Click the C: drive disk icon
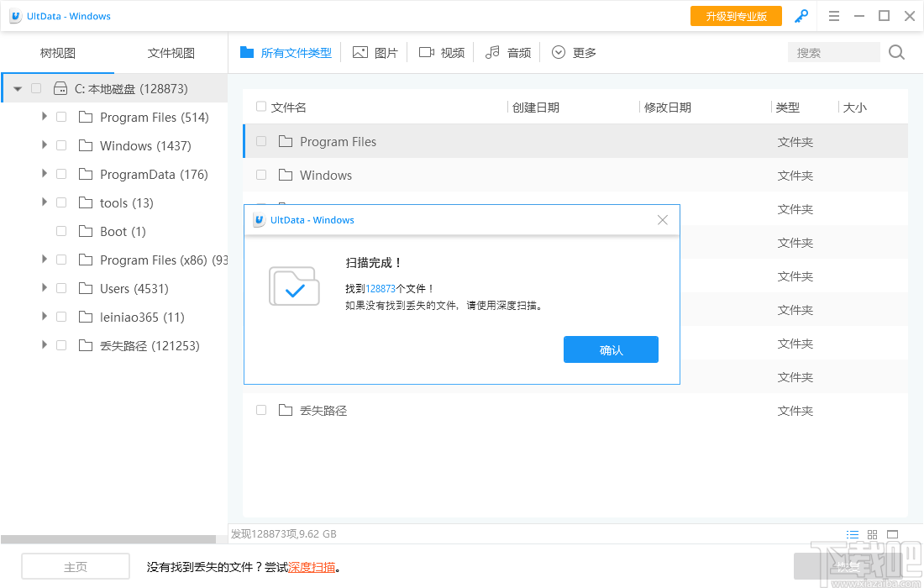924x588 pixels. 60,88
